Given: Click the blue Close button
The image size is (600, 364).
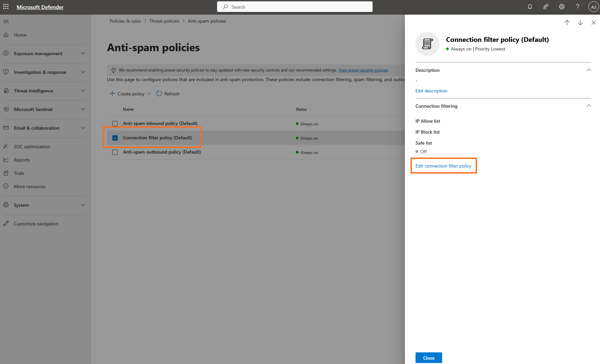Looking at the screenshot, I should (429, 358).
